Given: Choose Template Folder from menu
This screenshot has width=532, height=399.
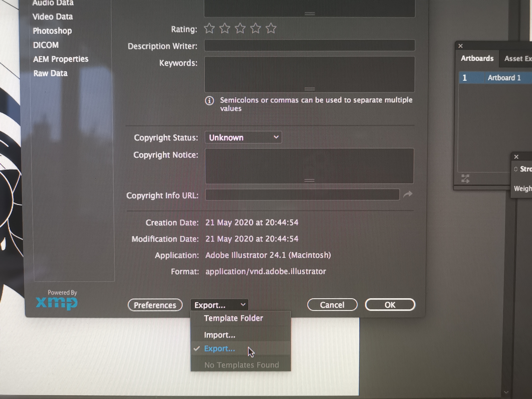Looking at the screenshot, I should point(233,318).
